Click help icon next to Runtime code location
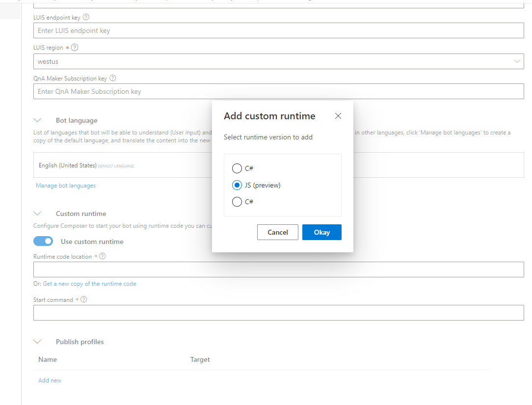 [102, 256]
